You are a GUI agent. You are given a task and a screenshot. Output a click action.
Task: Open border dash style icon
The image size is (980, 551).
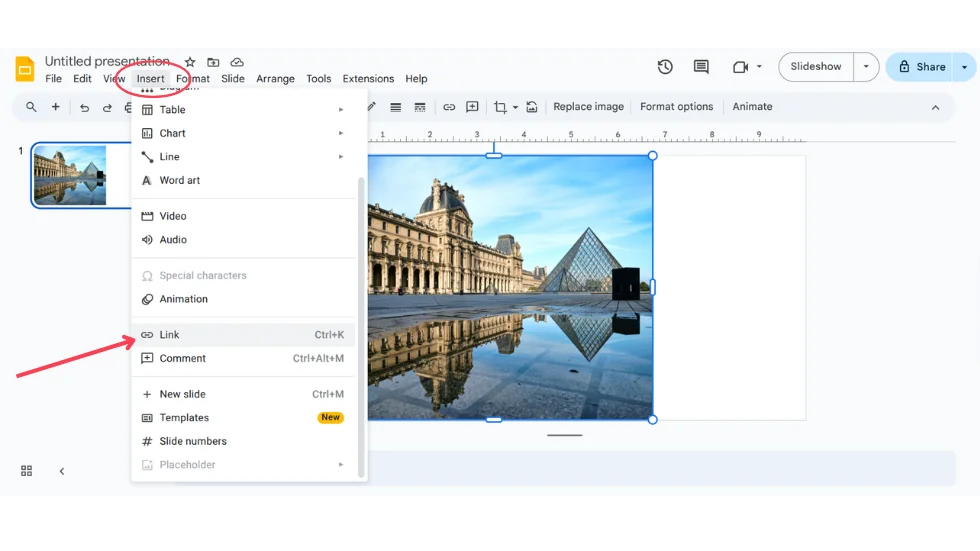click(420, 107)
